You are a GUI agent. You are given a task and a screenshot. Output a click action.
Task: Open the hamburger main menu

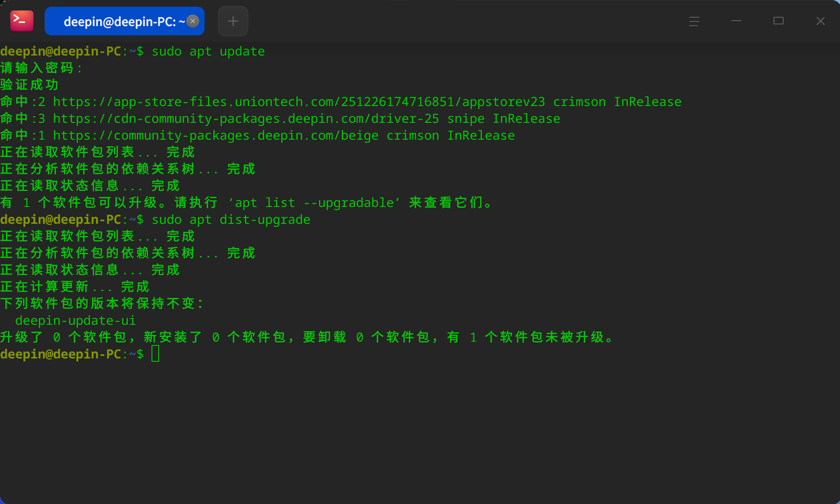point(694,21)
